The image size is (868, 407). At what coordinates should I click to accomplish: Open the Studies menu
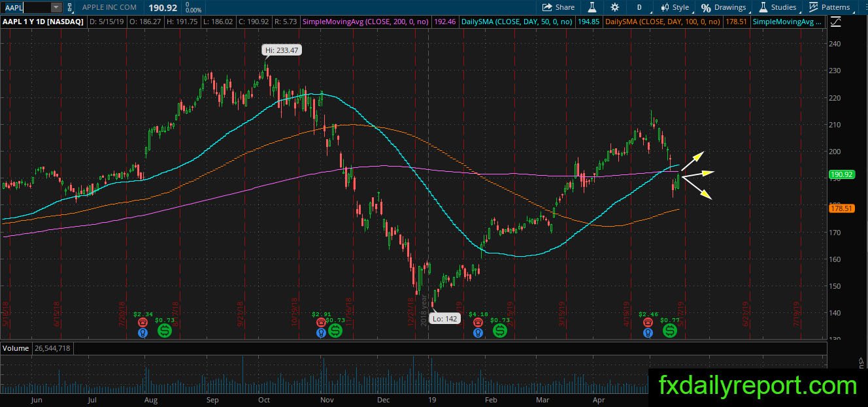pyautogui.click(x=777, y=7)
